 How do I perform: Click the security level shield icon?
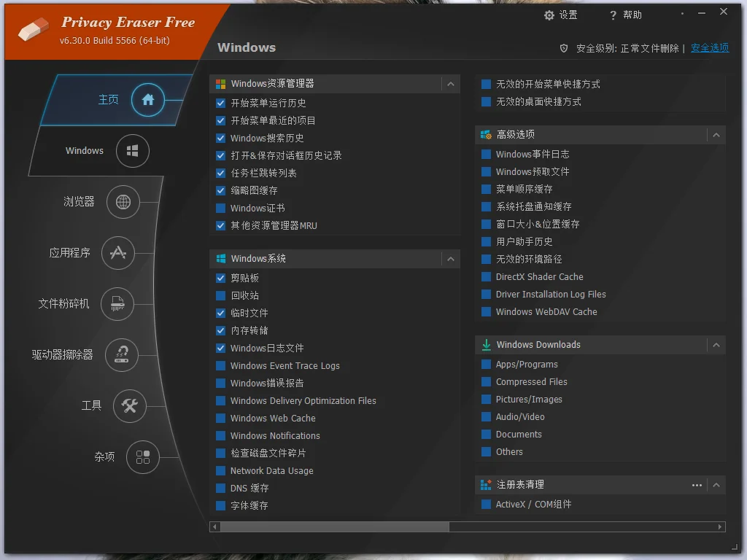tap(564, 48)
